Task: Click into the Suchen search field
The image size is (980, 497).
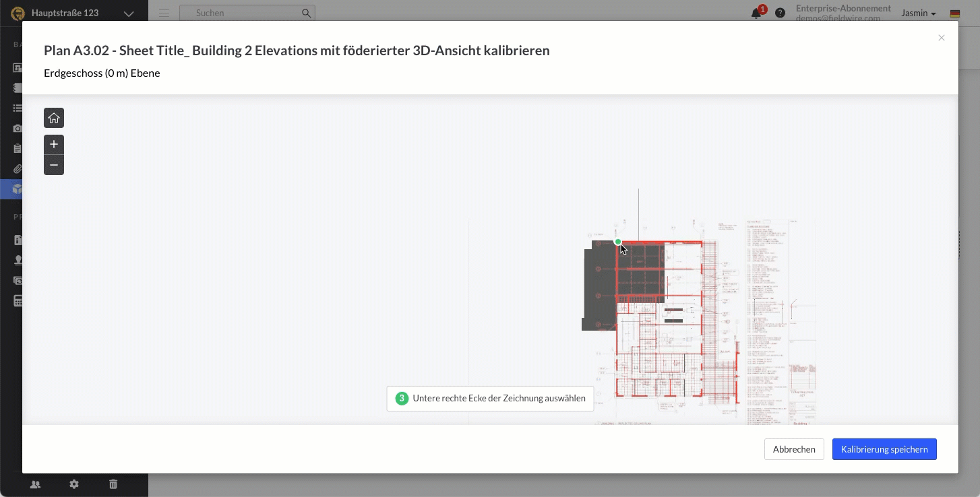Action: [243, 13]
